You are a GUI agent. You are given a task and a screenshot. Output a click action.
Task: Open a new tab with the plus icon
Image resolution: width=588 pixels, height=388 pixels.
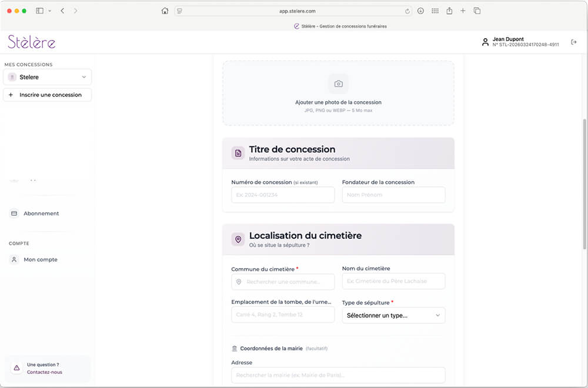coord(463,11)
